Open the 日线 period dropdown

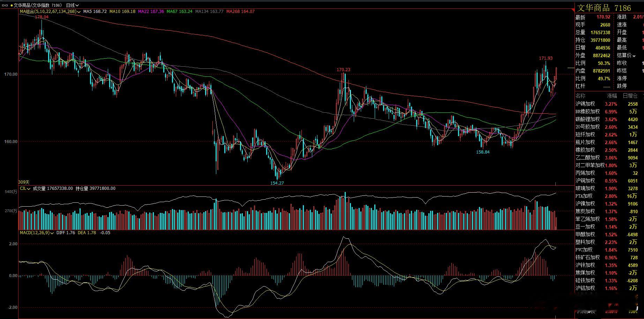coord(73,5)
